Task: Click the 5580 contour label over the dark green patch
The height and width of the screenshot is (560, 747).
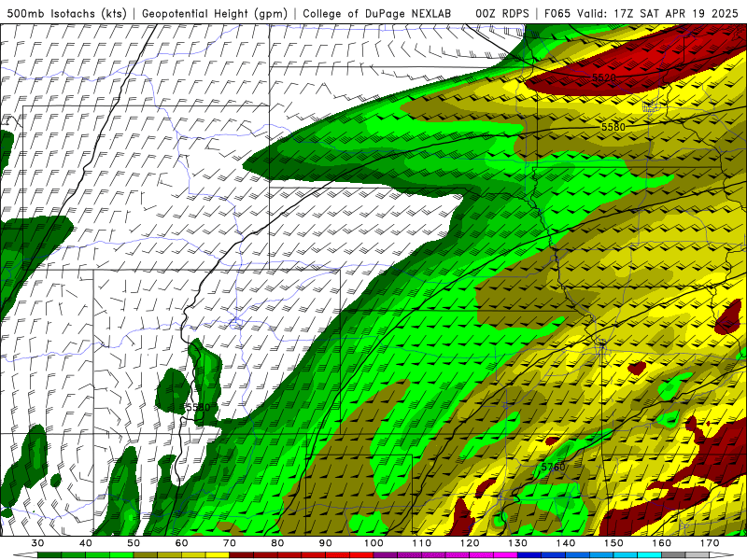Action: [x=198, y=407]
